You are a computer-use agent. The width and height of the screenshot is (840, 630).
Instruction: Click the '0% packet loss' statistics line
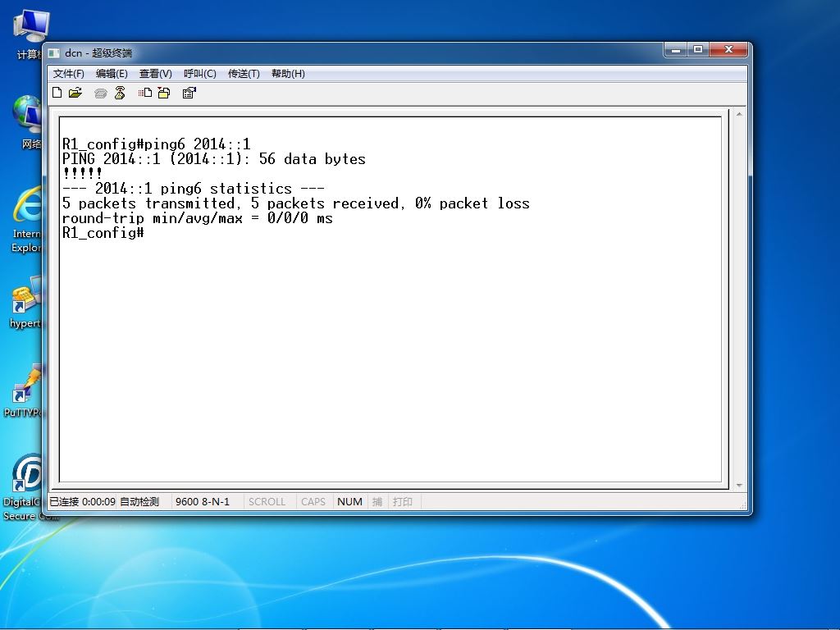point(295,203)
